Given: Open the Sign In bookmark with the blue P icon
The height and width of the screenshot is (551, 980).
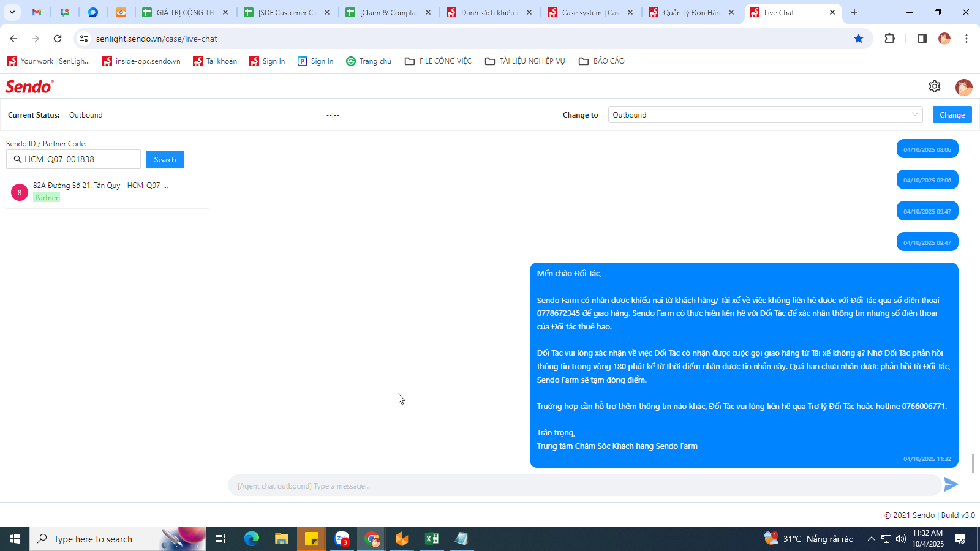Looking at the screenshot, I should click(x=315, y=61).
